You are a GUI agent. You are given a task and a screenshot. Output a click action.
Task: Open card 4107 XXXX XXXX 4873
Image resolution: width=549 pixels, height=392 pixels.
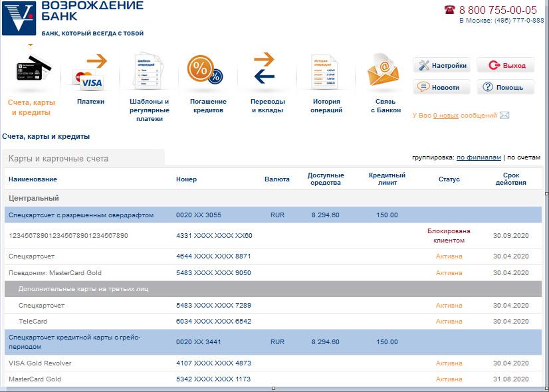click(213, 363)
